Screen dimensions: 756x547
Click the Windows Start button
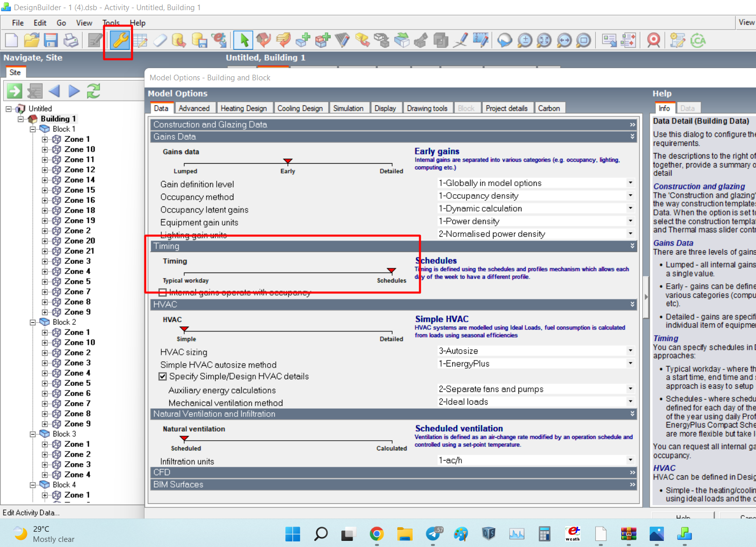point(293,534)
